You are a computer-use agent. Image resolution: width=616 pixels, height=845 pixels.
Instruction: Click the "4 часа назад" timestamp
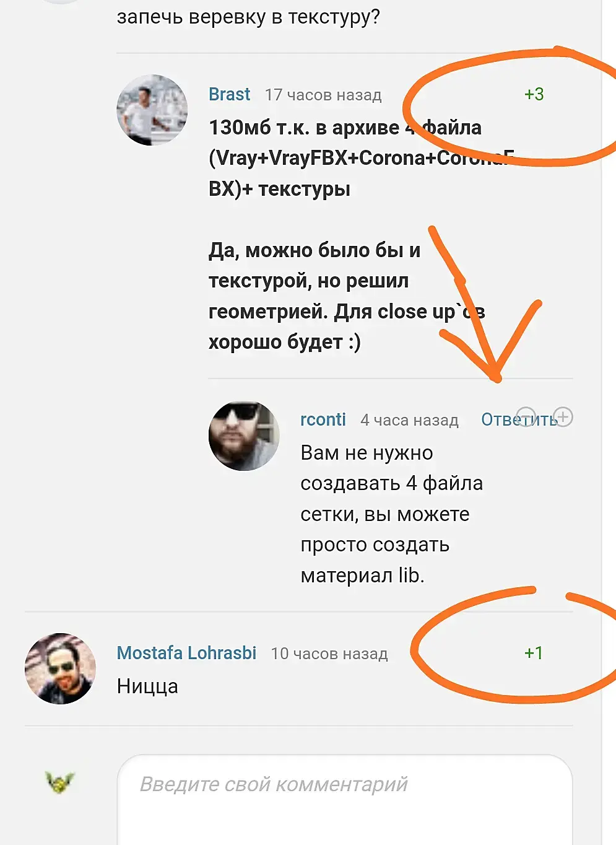410,420
